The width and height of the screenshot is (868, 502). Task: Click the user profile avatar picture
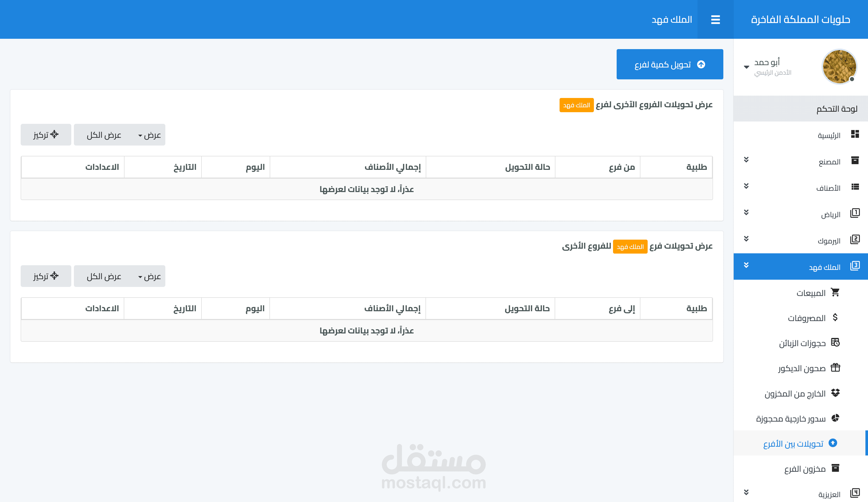839,66
